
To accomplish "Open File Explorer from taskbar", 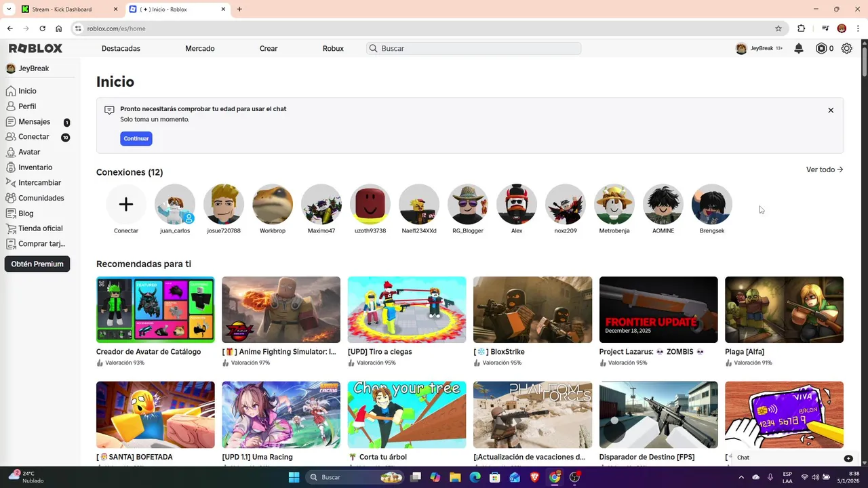I will [x=454, y=477].
